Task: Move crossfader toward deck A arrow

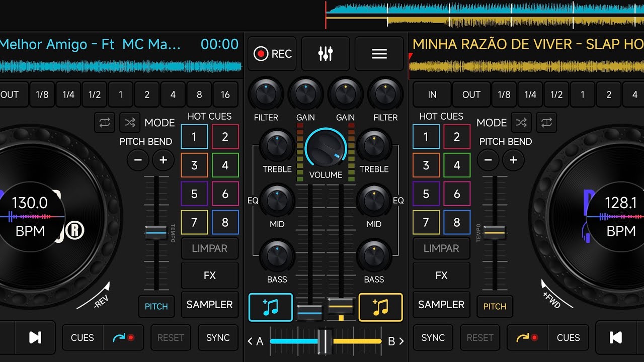Action: [x=256, y=341]
